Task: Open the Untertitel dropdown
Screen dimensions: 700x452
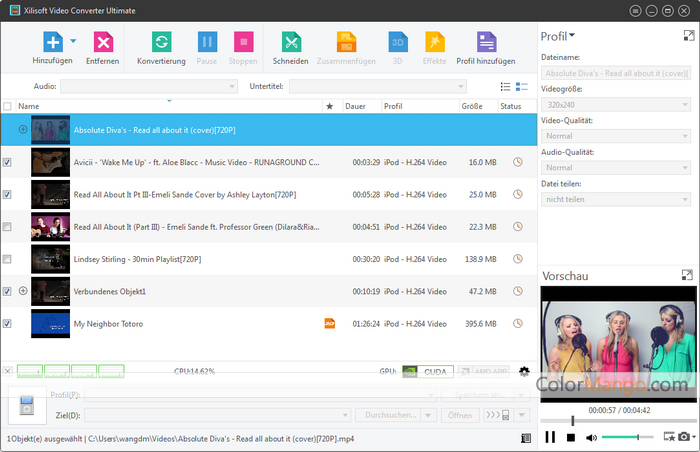Action: 378,86
